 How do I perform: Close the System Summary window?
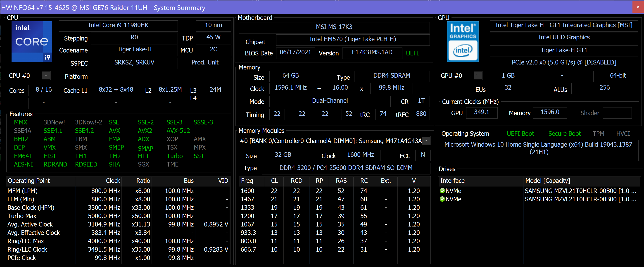[x=638, y=7]
